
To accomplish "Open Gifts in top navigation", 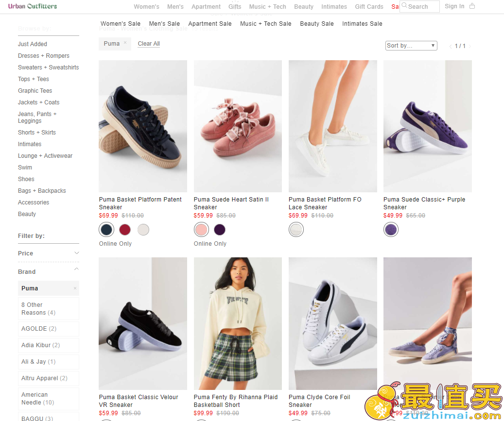I will pyautogui.click(x=235, y=7).
